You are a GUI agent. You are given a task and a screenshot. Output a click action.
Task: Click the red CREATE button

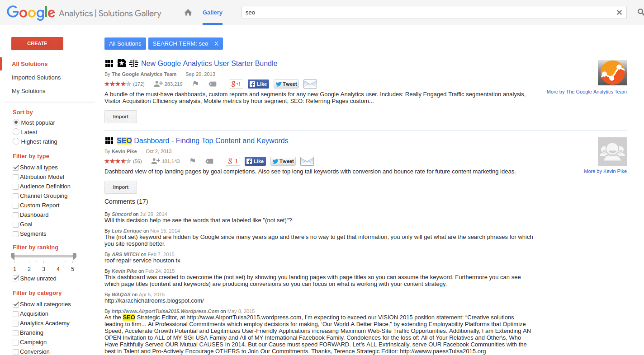(37, 43)
